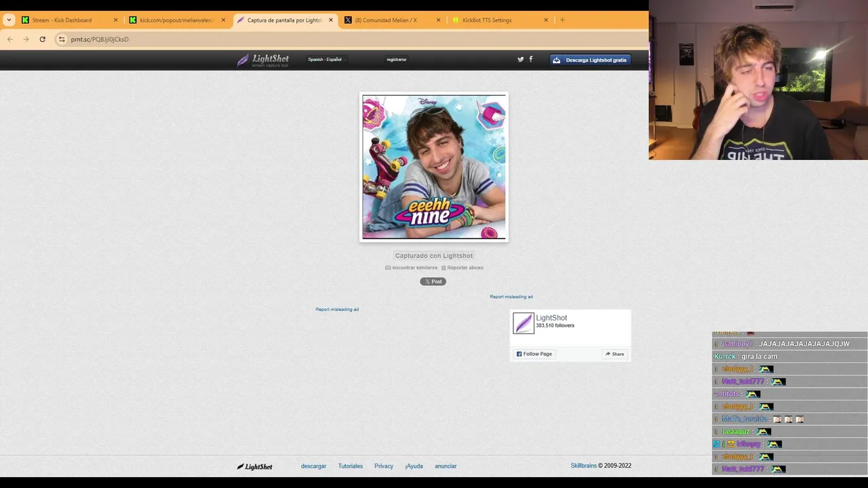Open LightShot Facebook page avatar
The height and width of the screenshot is (488, 868).
(524, 323)
